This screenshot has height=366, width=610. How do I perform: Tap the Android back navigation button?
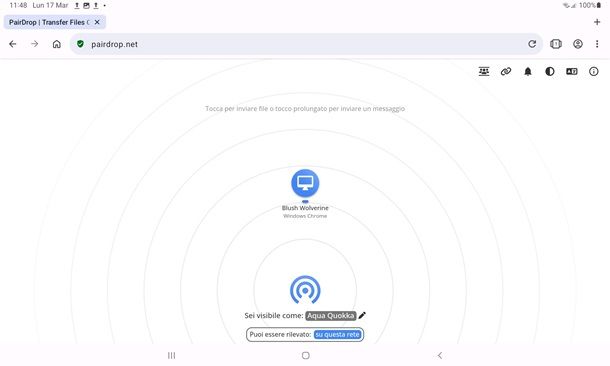click(x=440, y=355)
